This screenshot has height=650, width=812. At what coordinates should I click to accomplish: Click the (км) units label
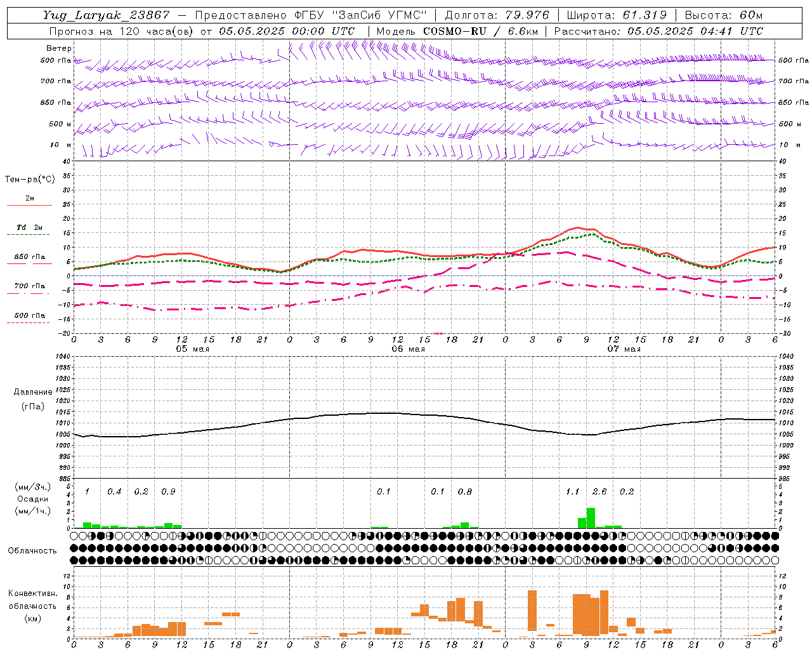pyautogui.click(x=32, y=618)
